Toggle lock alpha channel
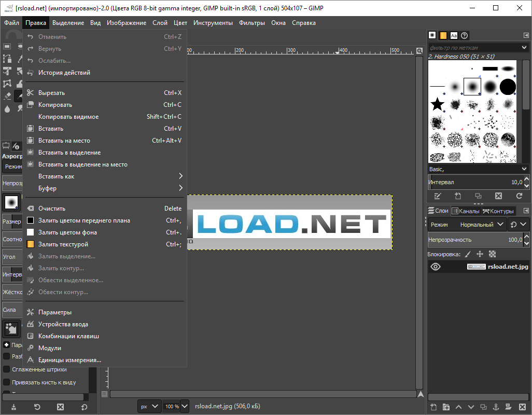 492,254
